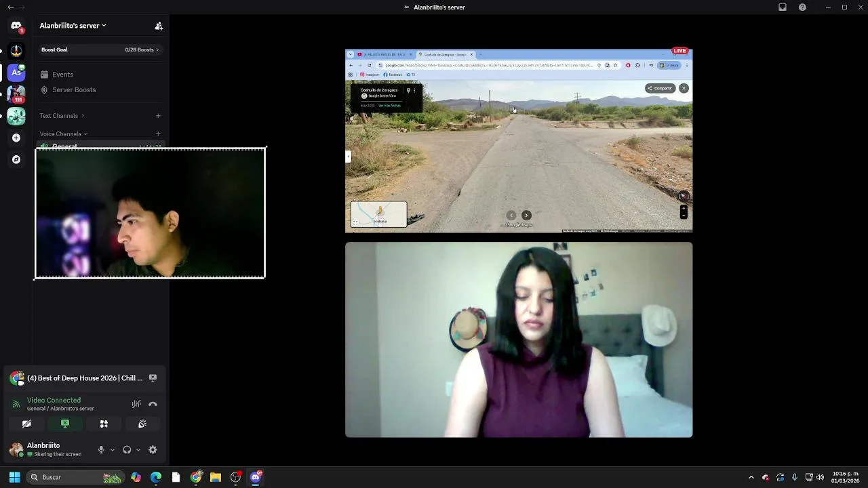
Task: Click the Buscar taskbar search box
Action: click(75, 477)
